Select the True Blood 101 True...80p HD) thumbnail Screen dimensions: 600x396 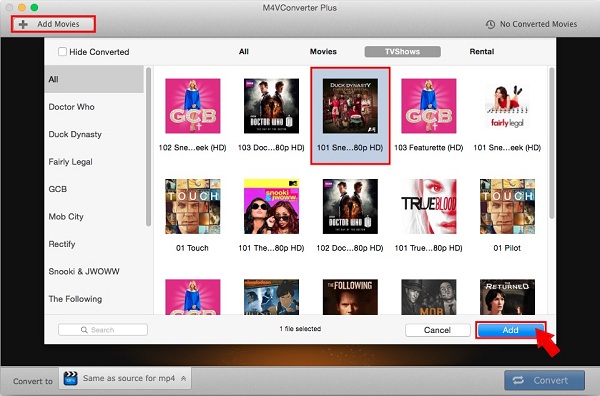429,206
